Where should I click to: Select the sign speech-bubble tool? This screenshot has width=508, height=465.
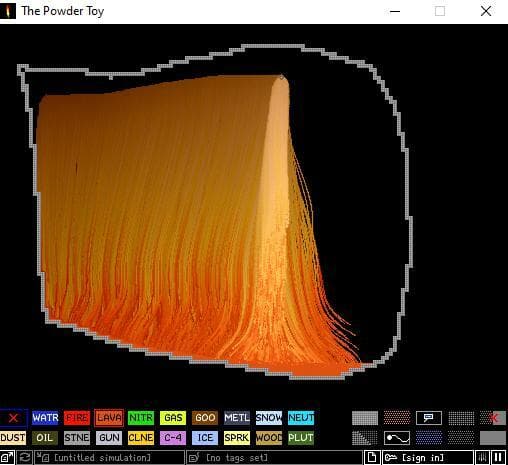(429, 418)
